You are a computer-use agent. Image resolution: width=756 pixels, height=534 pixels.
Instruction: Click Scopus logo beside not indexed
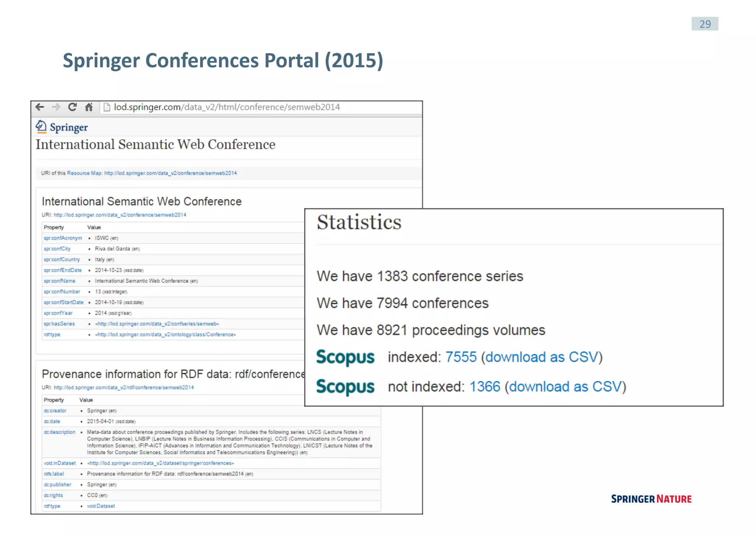point(345,387)
